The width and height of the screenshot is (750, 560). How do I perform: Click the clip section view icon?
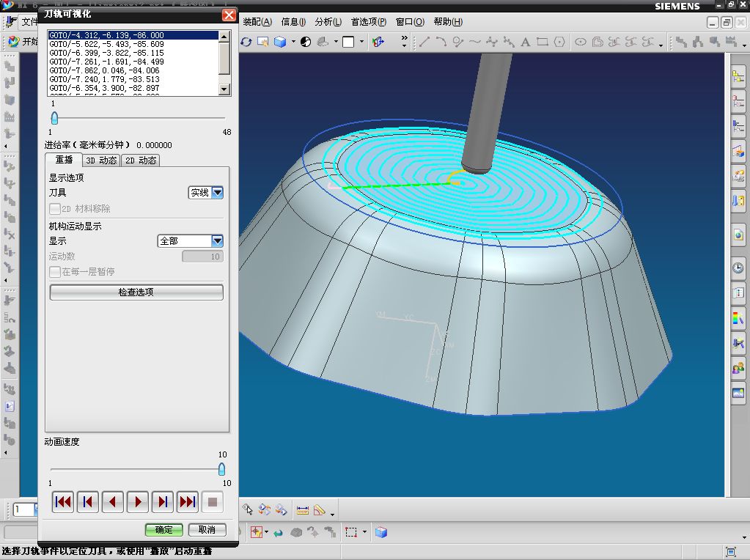coord(378,42)
